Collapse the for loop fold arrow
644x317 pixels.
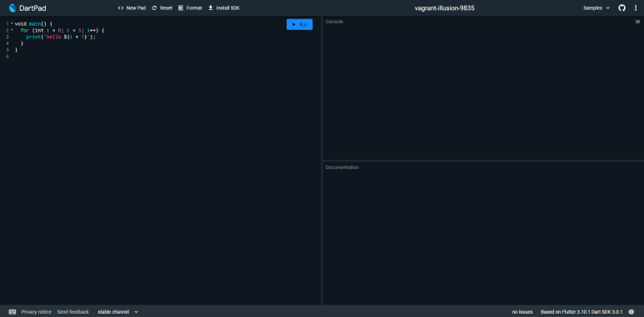tap(12, 30)
